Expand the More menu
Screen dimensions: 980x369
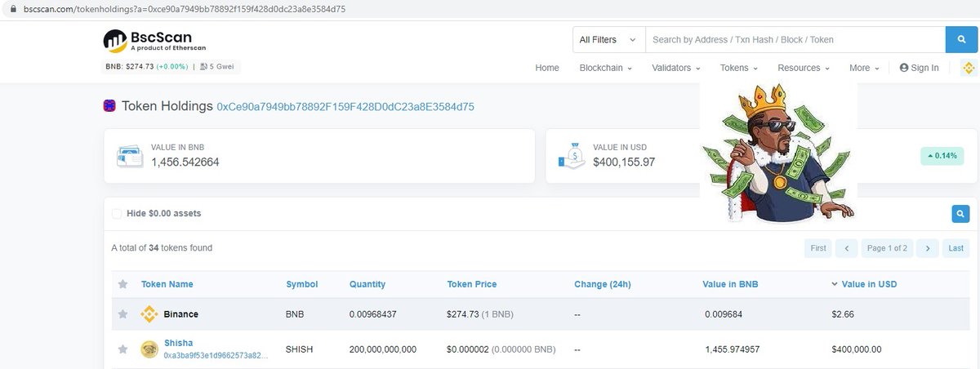pyautogui.click(x=864, y=68)
